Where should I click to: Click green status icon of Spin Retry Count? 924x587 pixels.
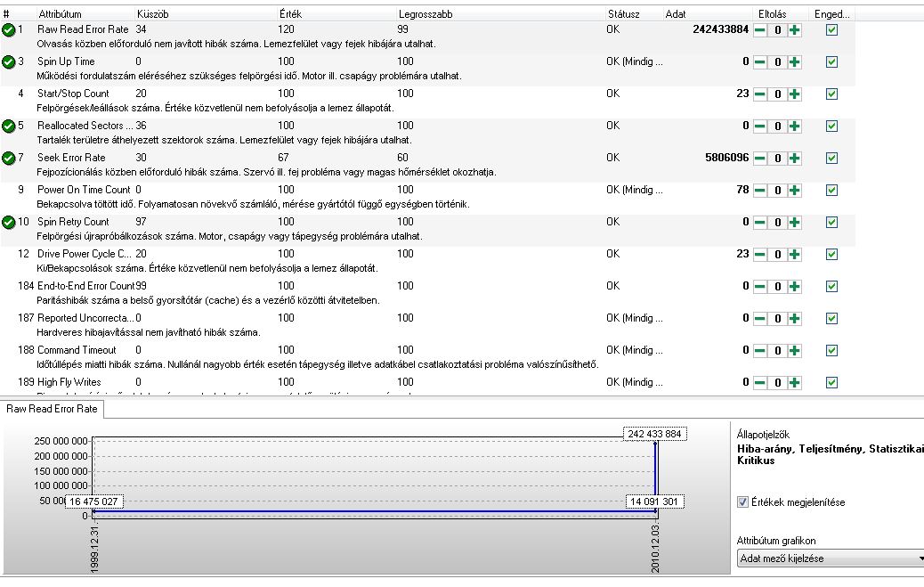pos(8,223)
